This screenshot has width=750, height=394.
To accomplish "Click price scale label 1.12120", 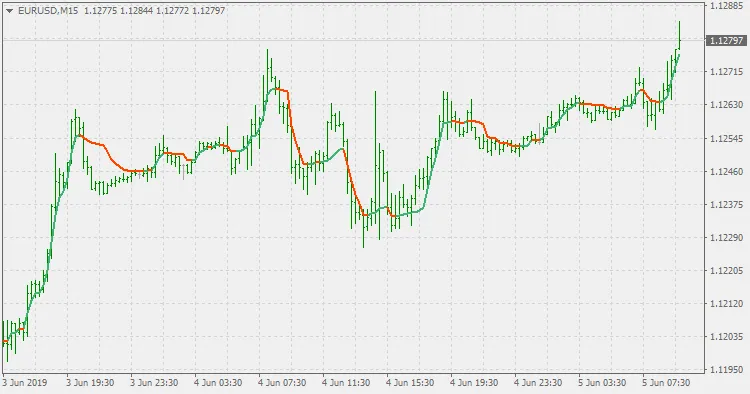I will pyautogui.click(x=726, y=304).
